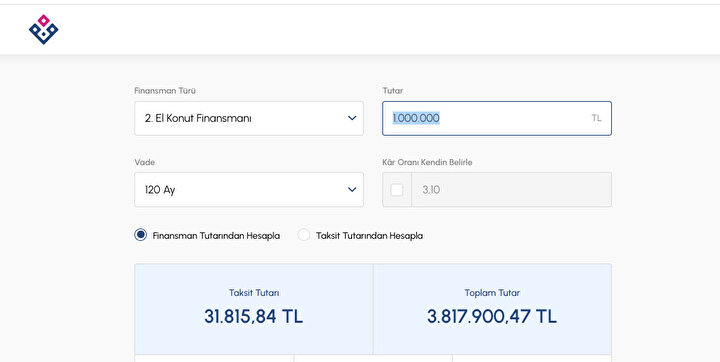
Task: Click the 'Tutar' field label
Action: (393, 90)
